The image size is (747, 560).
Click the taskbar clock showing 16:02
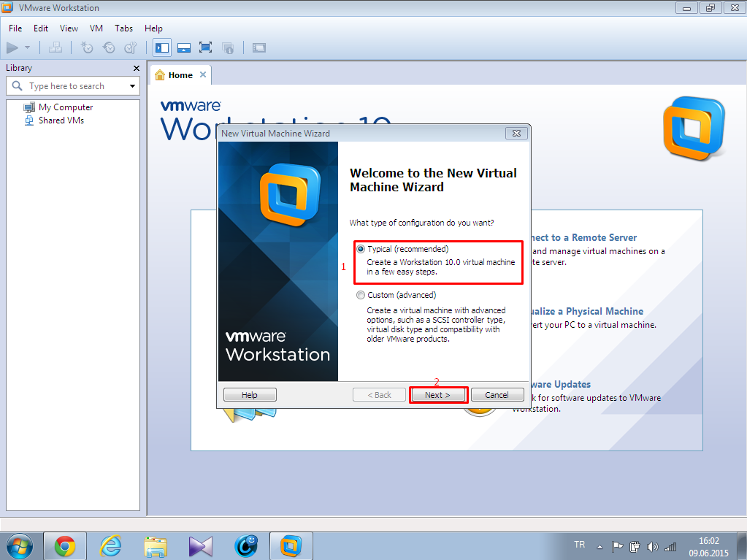pos(708,547)
